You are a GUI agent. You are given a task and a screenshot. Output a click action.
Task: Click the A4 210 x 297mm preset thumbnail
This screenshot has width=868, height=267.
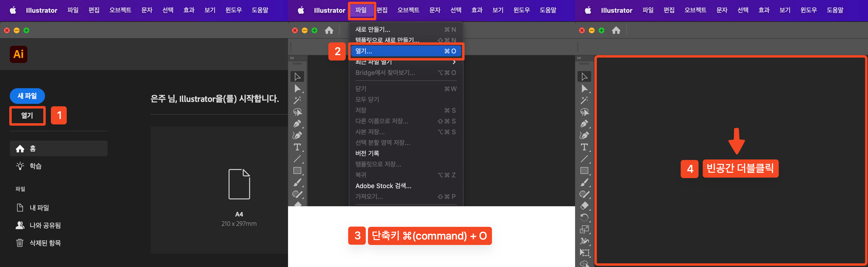point(239,184)
